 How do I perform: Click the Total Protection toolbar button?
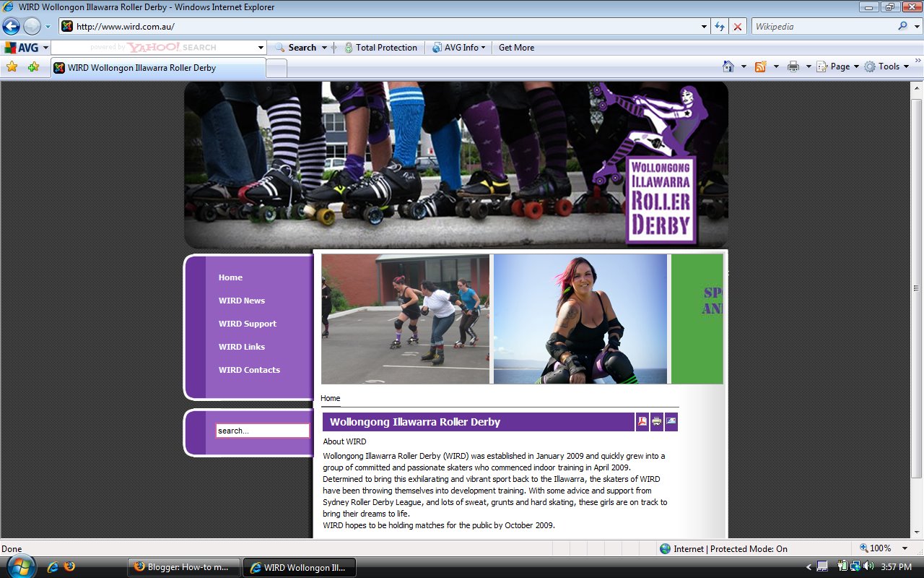coord(380,48)
